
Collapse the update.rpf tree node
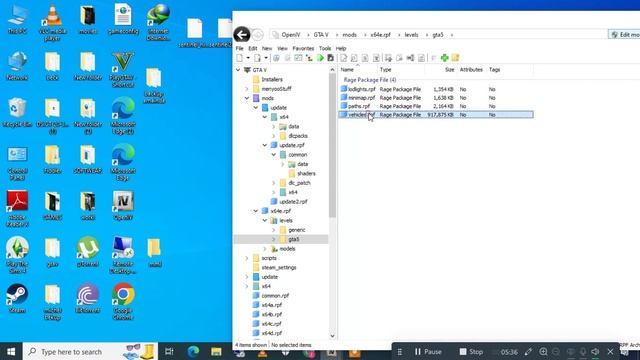265,145
